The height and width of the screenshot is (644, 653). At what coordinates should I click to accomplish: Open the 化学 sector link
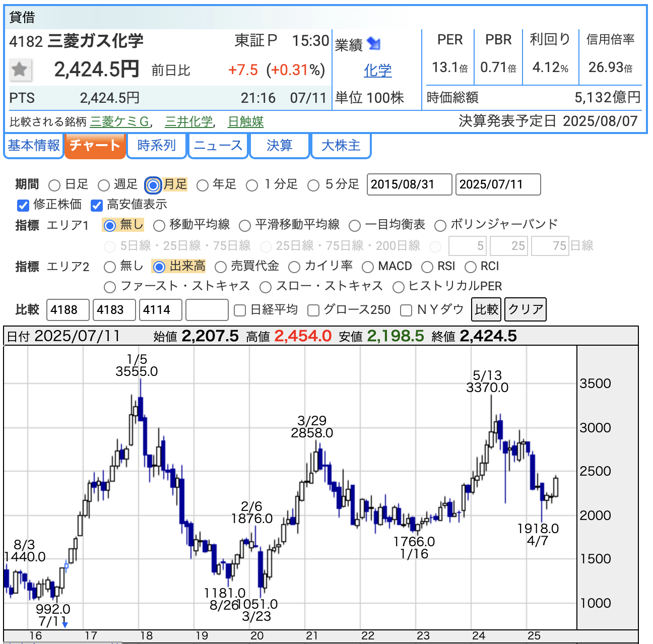[378, 71]
